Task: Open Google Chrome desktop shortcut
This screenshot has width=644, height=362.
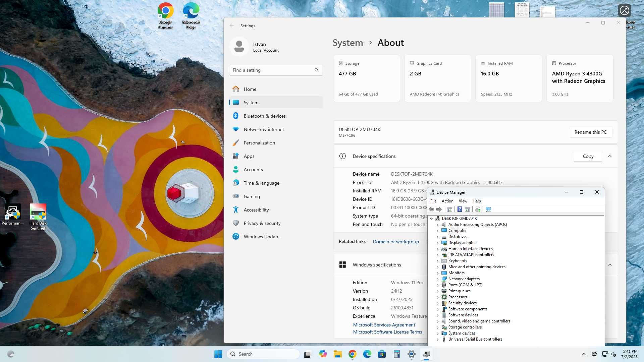Action: (166, 16)
